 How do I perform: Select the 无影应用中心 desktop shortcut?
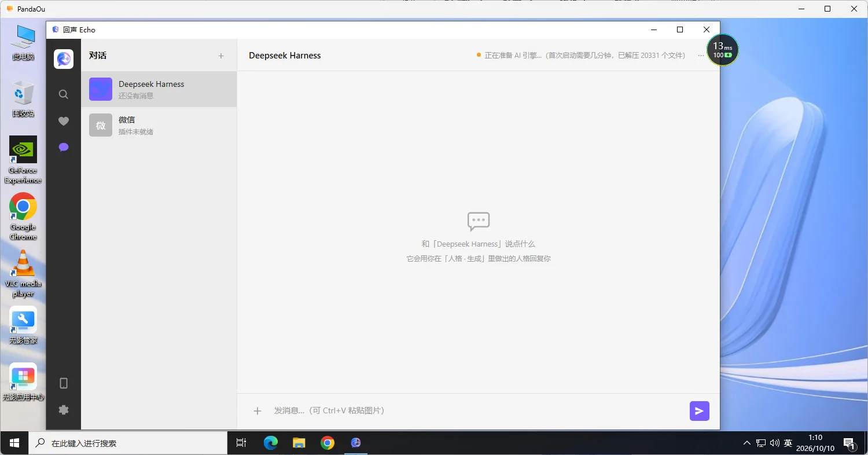click(23, 382)
